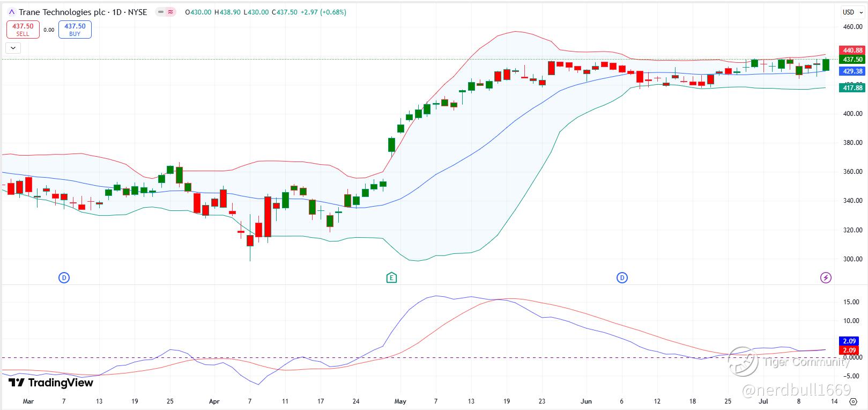The image size is (868, 410).
Task: Click the 340.00 price axis label
Action: pyautogui.click(x=852, y=201)
